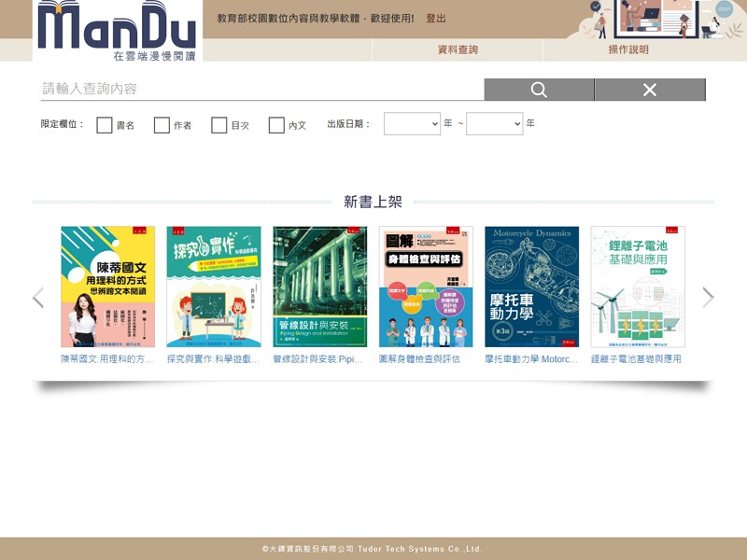This screenshot has height=560, width=747.
Task: Focus the search query input field
Action: [261, 90]
